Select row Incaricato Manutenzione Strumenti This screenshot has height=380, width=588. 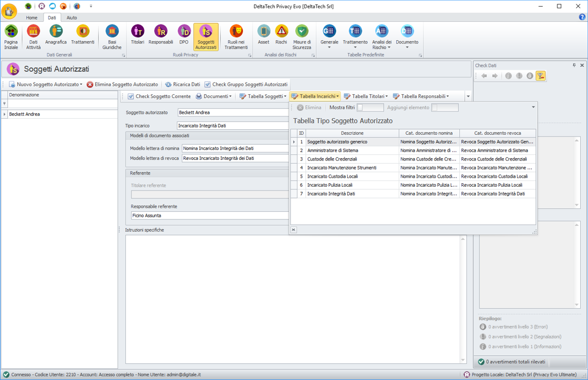pos(413,168)
